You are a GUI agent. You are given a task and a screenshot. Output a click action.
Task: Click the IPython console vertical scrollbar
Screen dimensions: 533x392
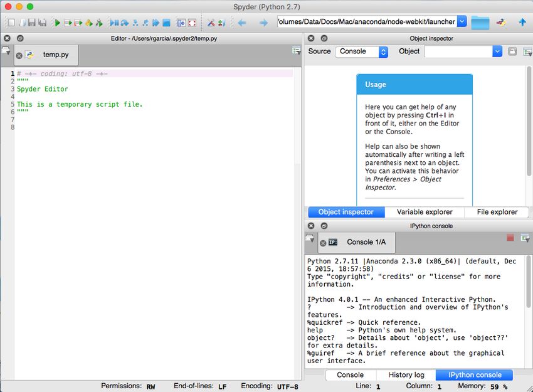[x=529, y=281]
